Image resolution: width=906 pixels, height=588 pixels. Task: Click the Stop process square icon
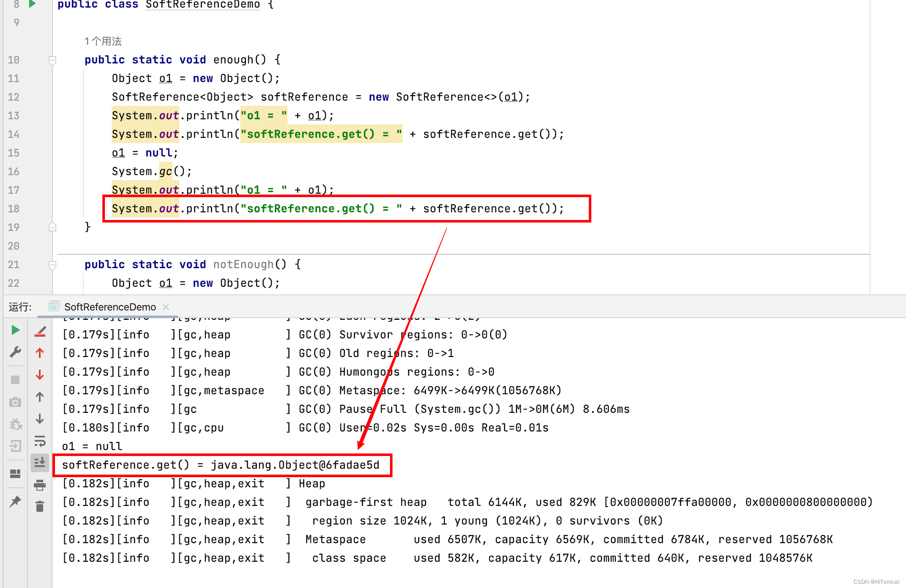(15, 379)
